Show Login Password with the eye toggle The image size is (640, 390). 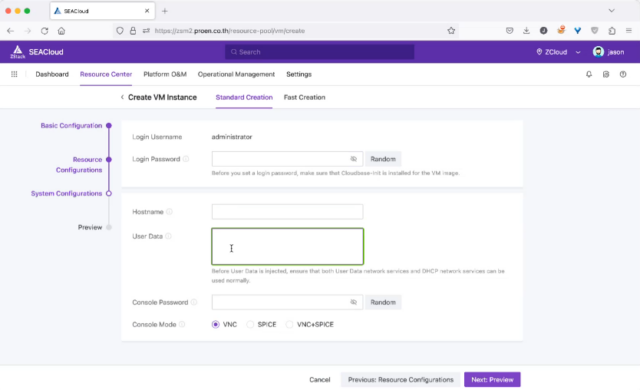coord(353,159)
